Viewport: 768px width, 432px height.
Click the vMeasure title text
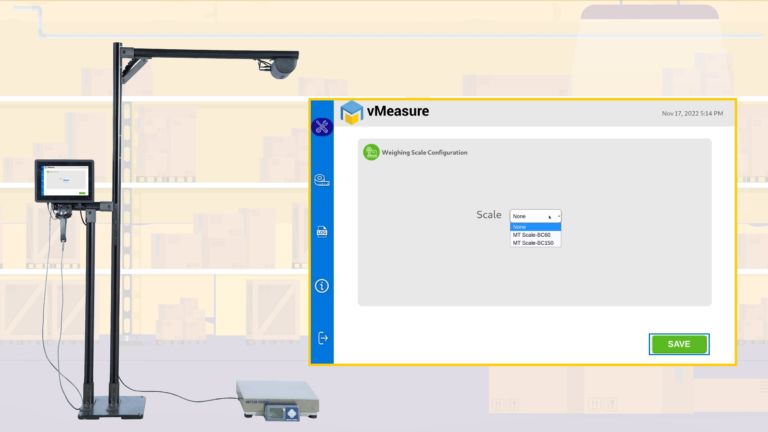pyautogui.click(x=398, y=111)
